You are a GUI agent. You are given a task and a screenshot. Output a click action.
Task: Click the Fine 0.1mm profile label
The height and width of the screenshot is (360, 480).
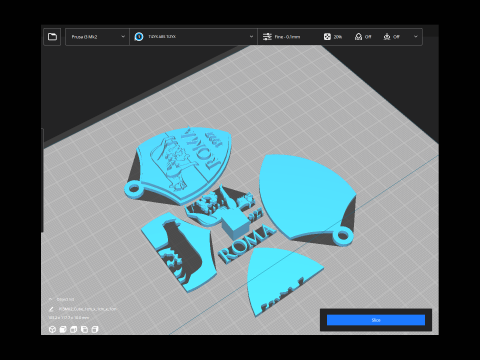[287, 37]
